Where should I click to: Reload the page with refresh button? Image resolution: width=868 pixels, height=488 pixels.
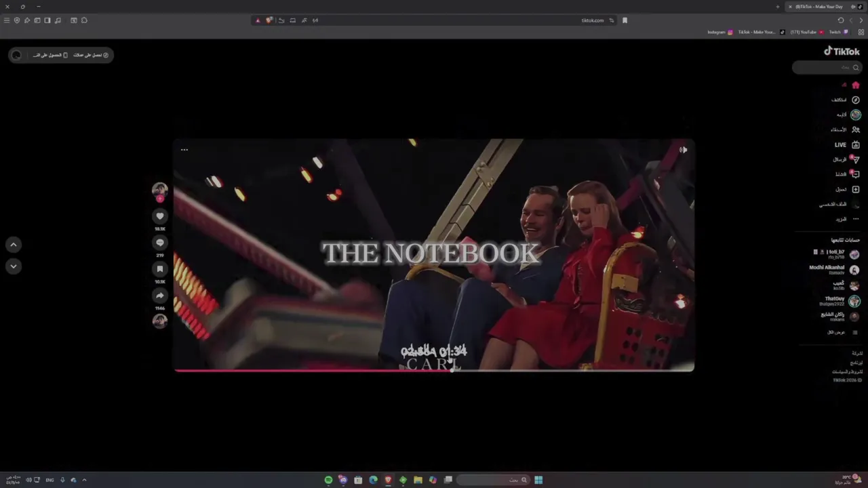[x=841, y=20]
